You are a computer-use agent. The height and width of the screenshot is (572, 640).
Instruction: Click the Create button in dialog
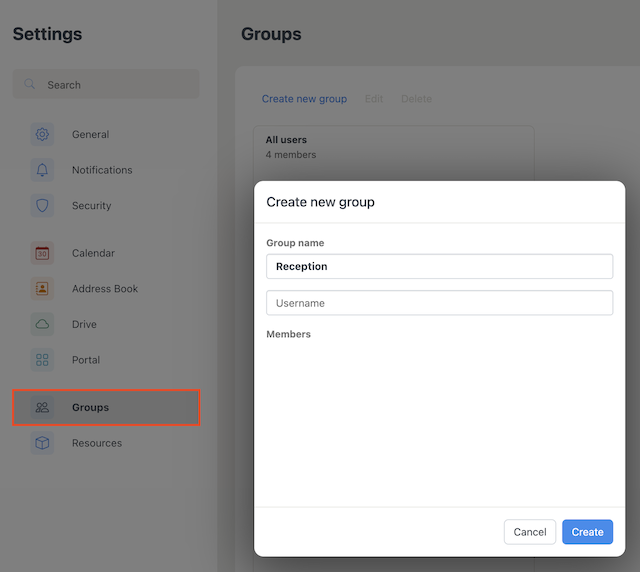(x=587, y=532)
